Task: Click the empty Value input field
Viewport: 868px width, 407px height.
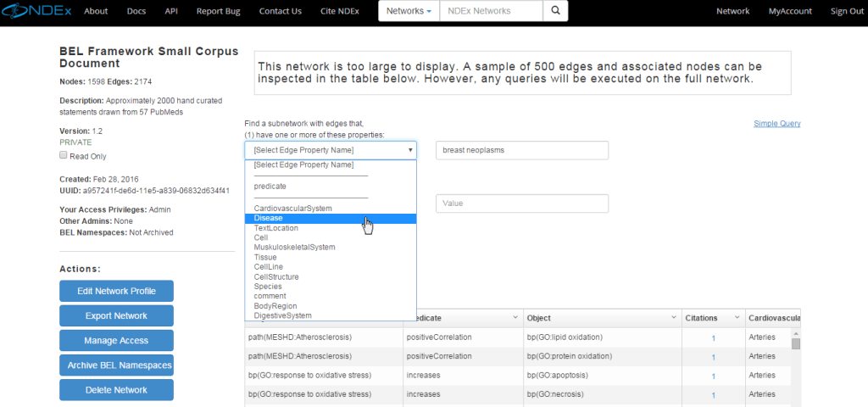Action: [x=522, y=203]
